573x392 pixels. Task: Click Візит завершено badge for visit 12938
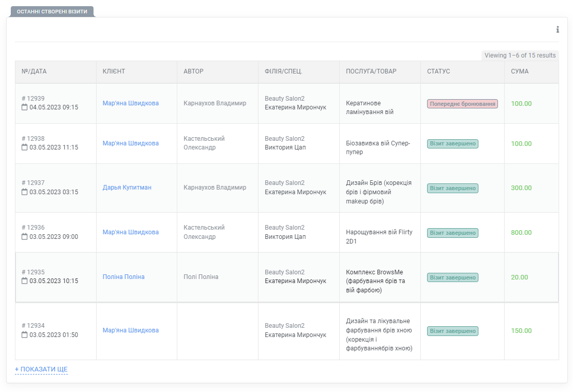[452, 144]
